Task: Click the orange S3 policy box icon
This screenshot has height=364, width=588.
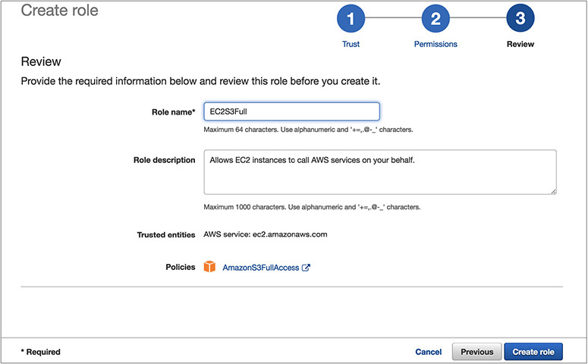Action: click(x=209, y=268)
